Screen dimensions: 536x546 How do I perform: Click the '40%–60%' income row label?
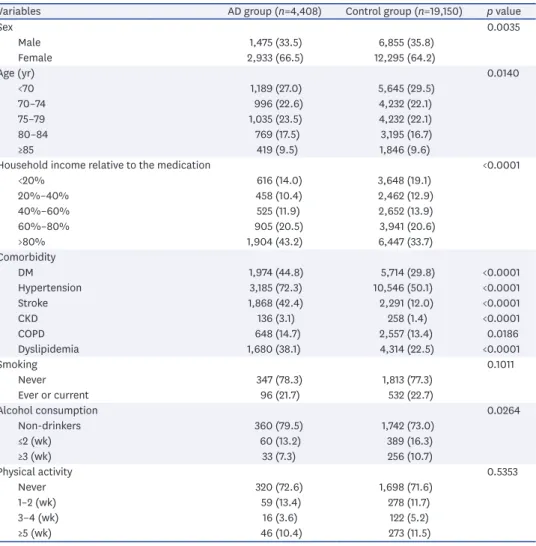pyautogui.click(x=44, y=211)
